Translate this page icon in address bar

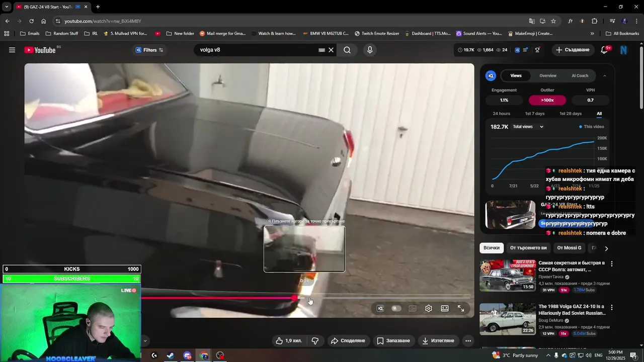click(532, 21)
